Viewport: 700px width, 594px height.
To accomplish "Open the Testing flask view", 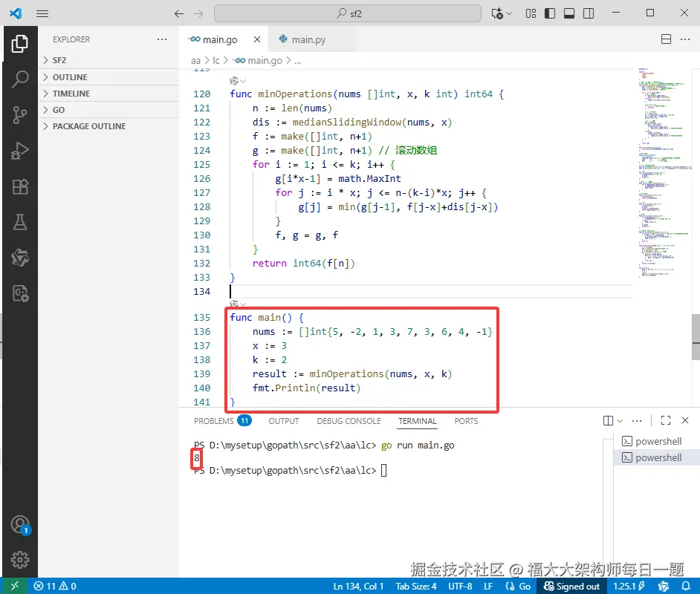I will [19, 222].
